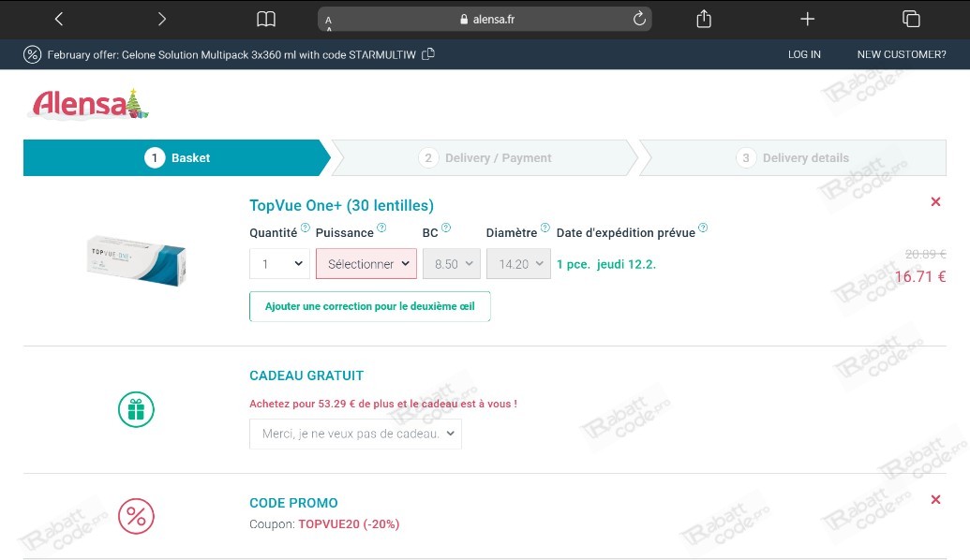
Task: Click Ajouter une correction pour le deuxième œil
Action: pyautogui.click(x=369, y=306)
